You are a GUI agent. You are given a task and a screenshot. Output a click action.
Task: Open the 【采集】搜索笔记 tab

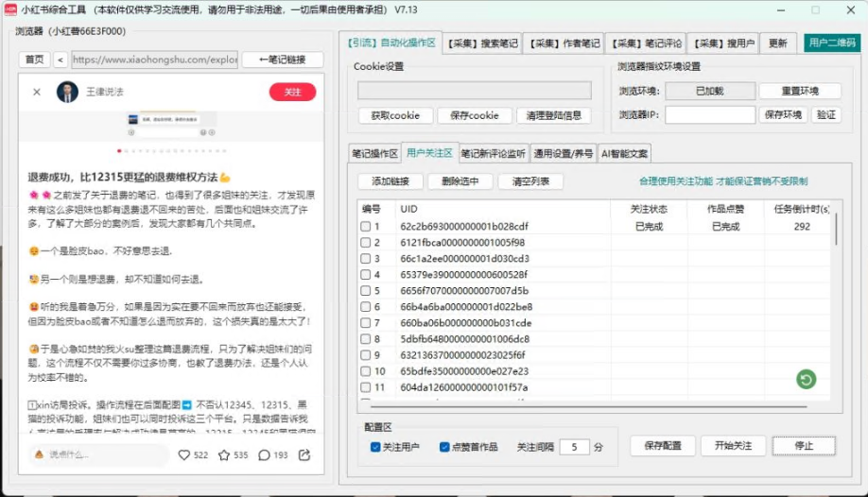(x=482, y=43)
